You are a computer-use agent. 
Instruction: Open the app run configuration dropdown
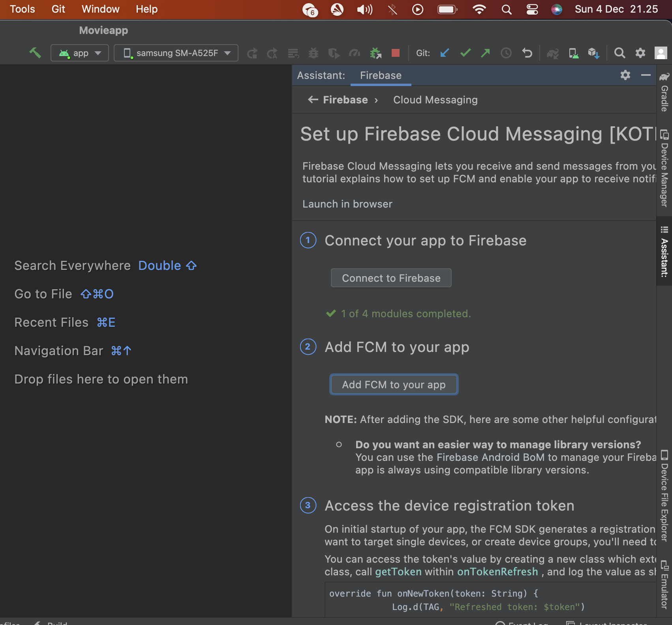coord(80,53)
